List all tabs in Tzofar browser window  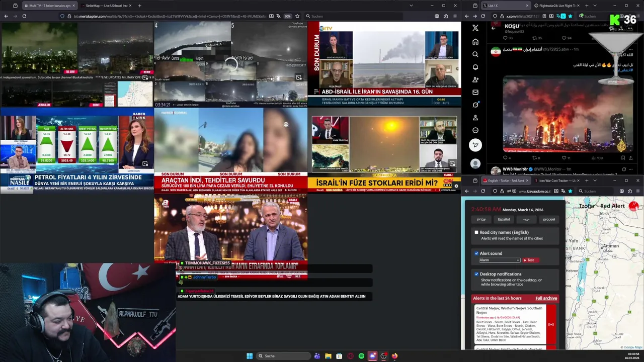pyautogui.click(x=594, y=180)
